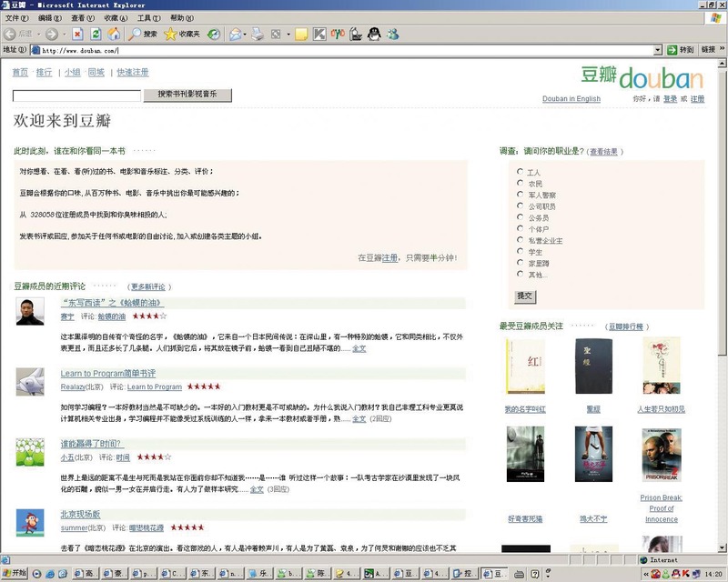This screenshot has width=728, height=582.
Task: Print the page with the printer icon
Action: [258, 34]
